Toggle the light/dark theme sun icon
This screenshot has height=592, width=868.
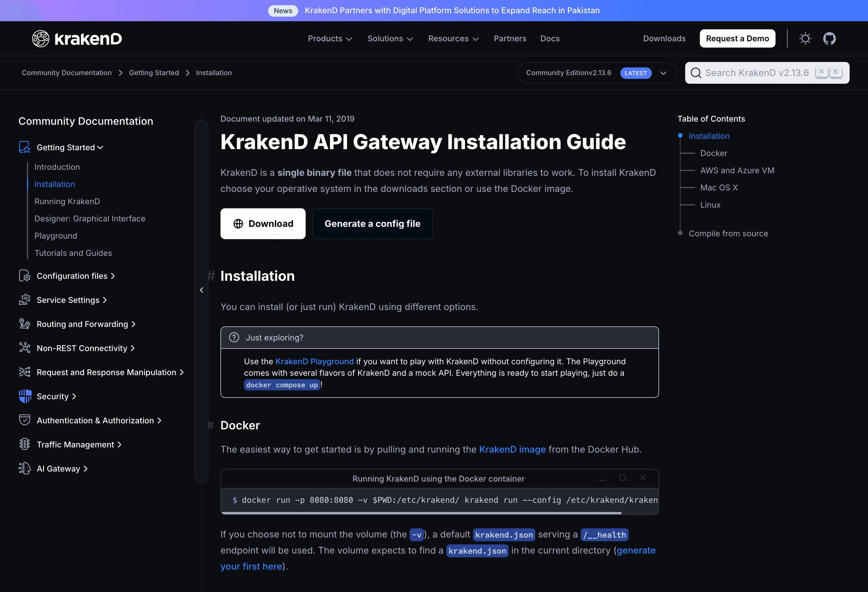coord(805,38)
